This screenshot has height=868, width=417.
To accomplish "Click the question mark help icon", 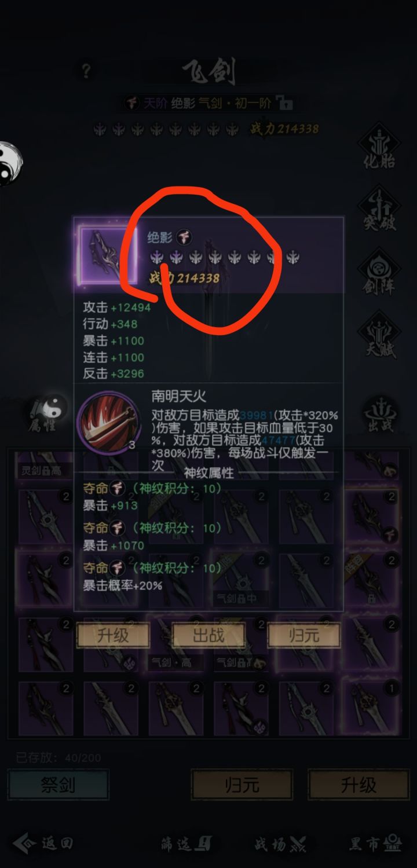I will pos(86,72).
